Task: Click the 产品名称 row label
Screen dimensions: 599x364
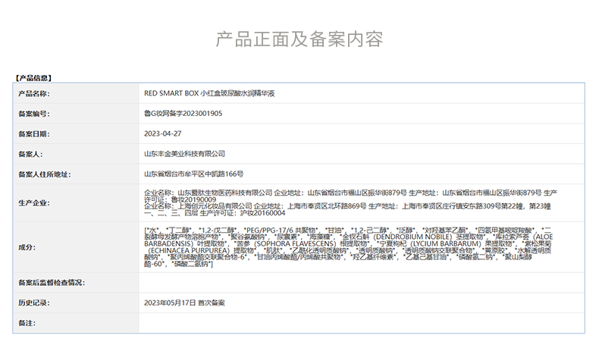Action: point(33,94)
